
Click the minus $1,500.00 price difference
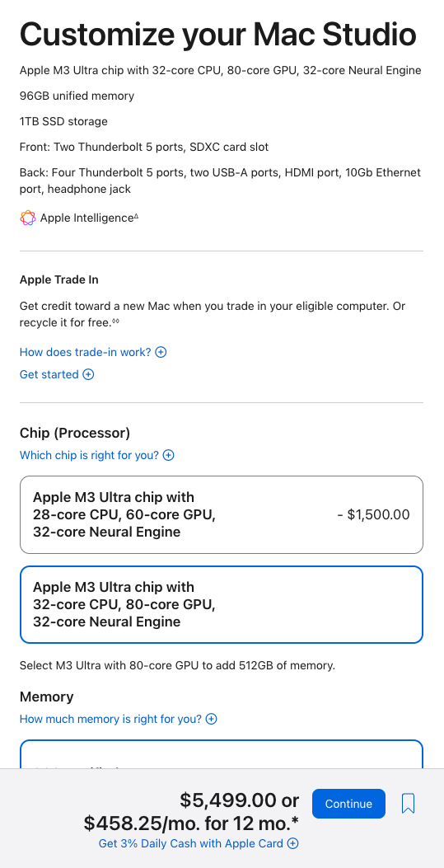[x=373, y=515]
